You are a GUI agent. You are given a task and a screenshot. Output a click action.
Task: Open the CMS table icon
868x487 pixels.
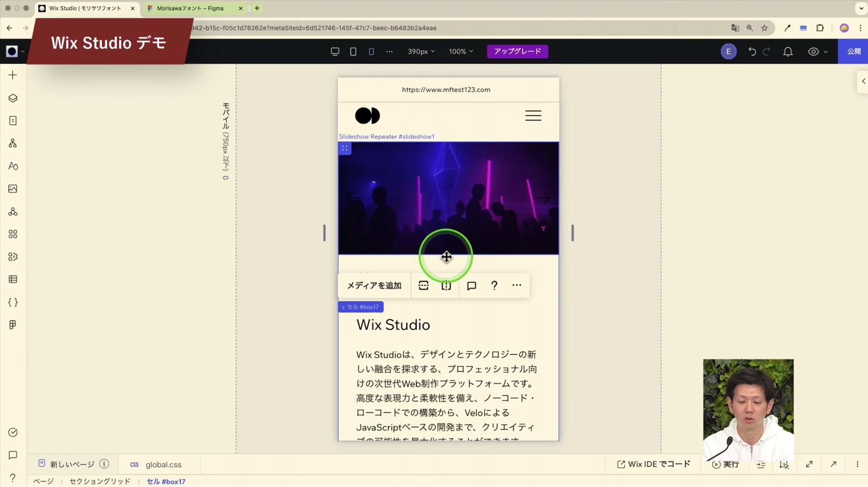coord(13,279)
